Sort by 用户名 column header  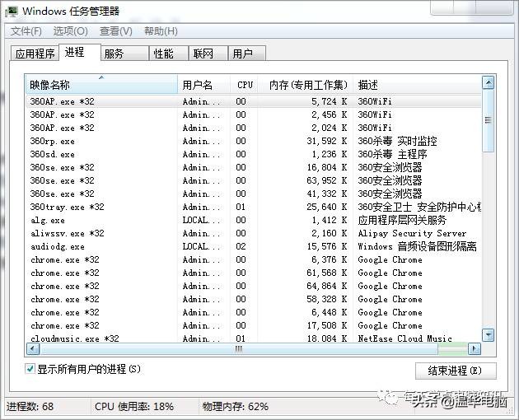click(204, 85)
